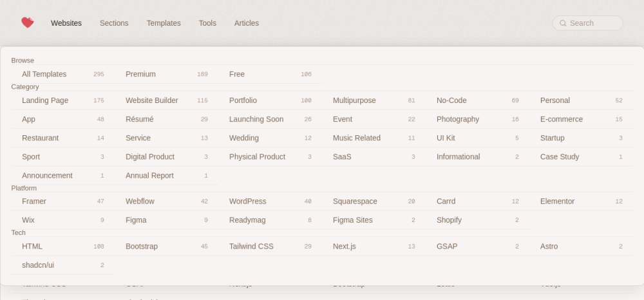Screen dimensions: 644x300
Task: Filter by Shopify platform
Action: coord(478,220)
